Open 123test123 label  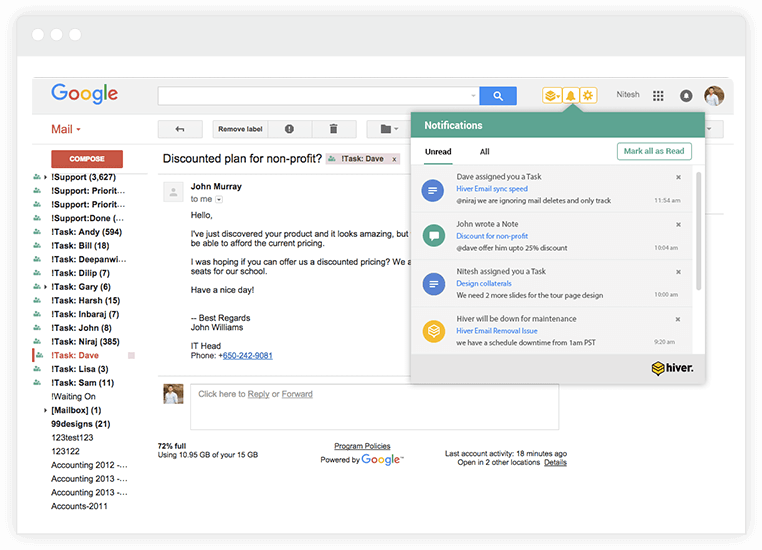point(72,438)
